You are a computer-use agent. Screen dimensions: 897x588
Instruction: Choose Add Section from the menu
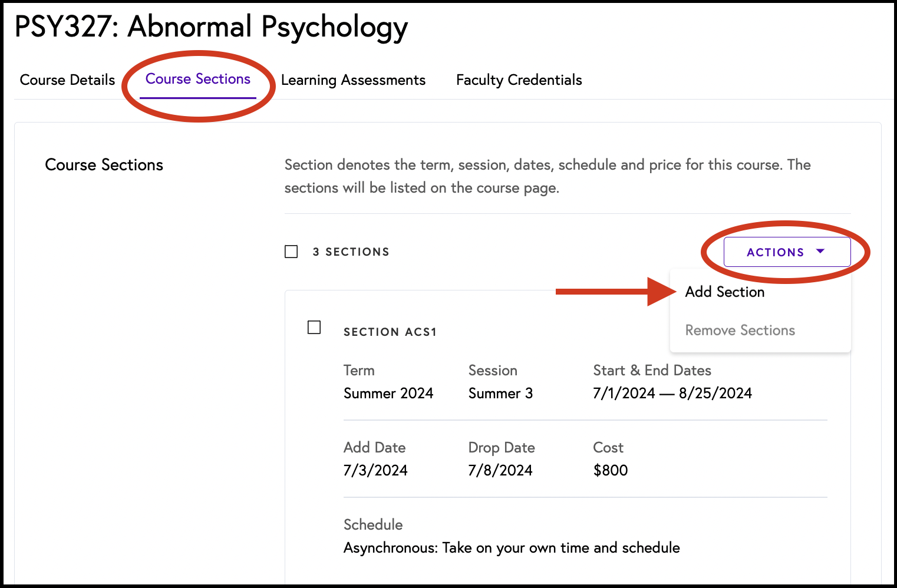[725, 292]
